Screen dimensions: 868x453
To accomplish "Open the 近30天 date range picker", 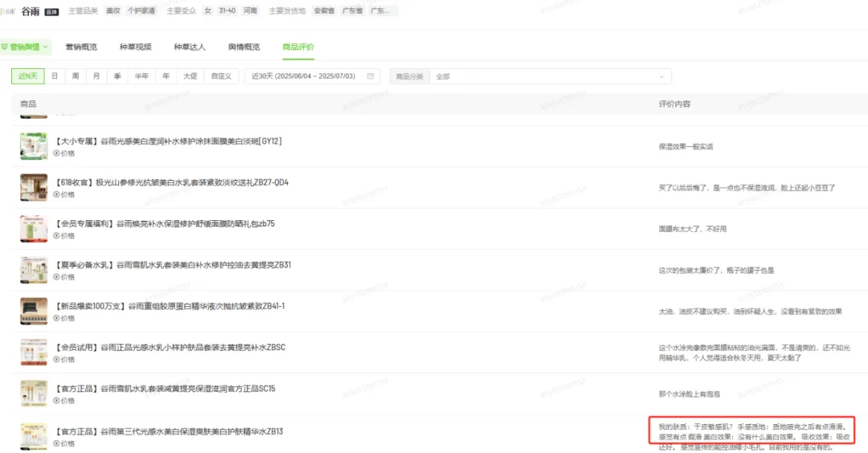I will coord(312,76).
